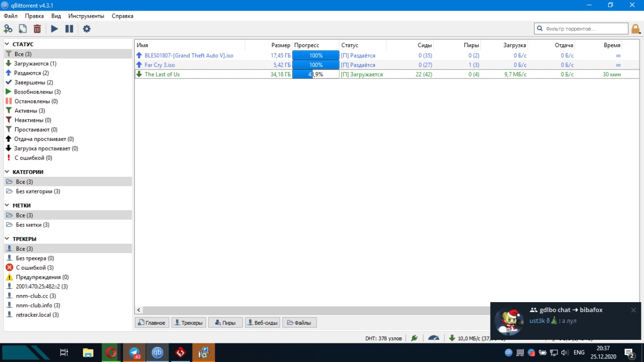The image size is (644, 362).
Task: Dismiss the gdlbo chat notification with X
Action: coord(633,310)
